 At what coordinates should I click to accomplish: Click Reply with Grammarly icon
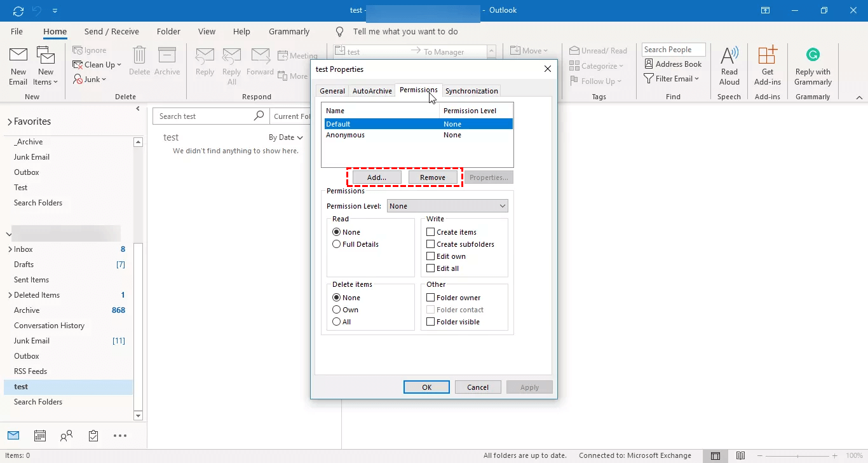click(x=813, y=66)
